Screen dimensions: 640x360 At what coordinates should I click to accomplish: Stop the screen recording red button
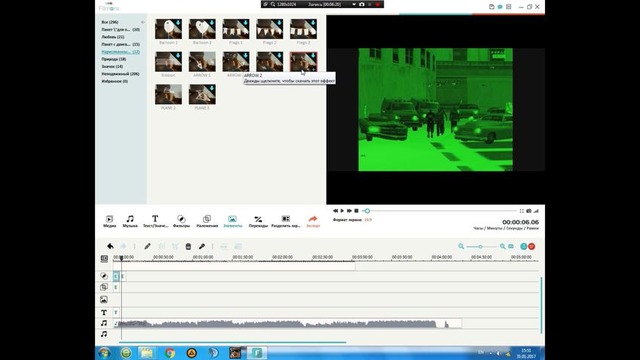[x=378, y=4]
